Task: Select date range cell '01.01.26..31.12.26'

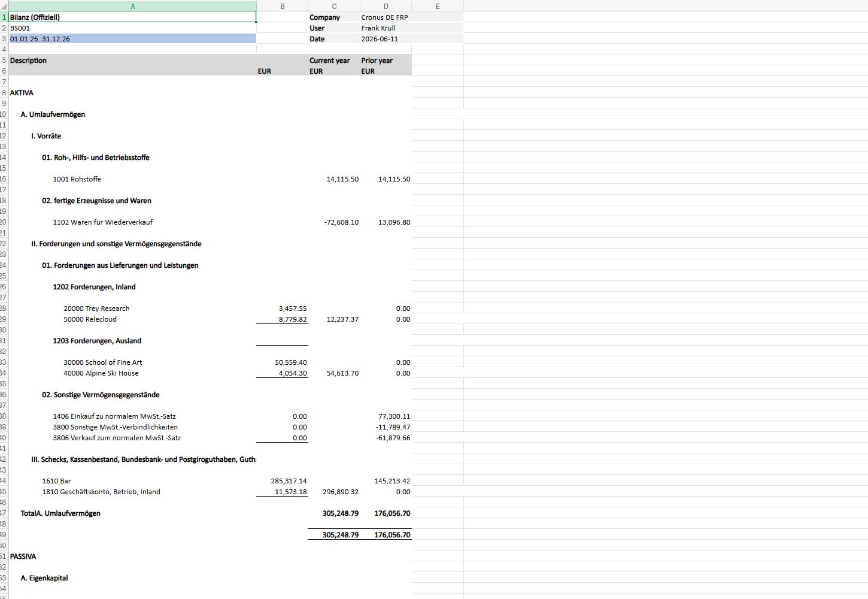Action: 132,39
